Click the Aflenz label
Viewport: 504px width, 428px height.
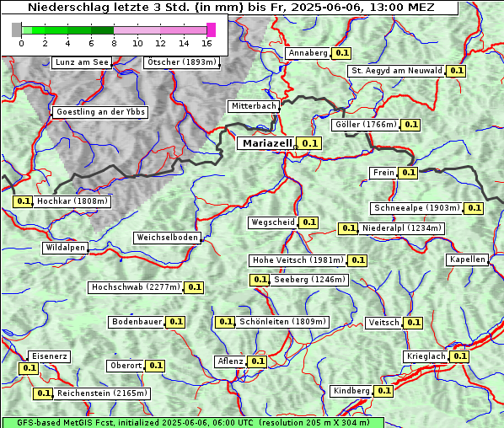(230, 361)
